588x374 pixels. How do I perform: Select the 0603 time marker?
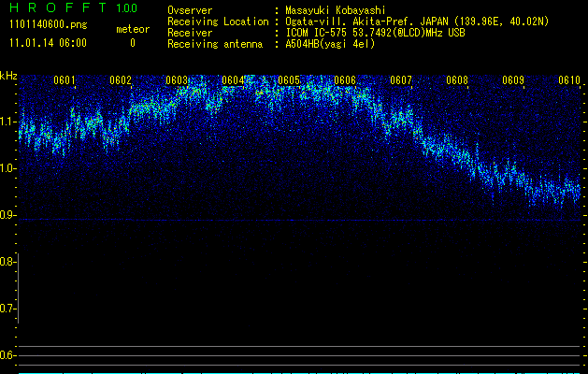point(177,80)
